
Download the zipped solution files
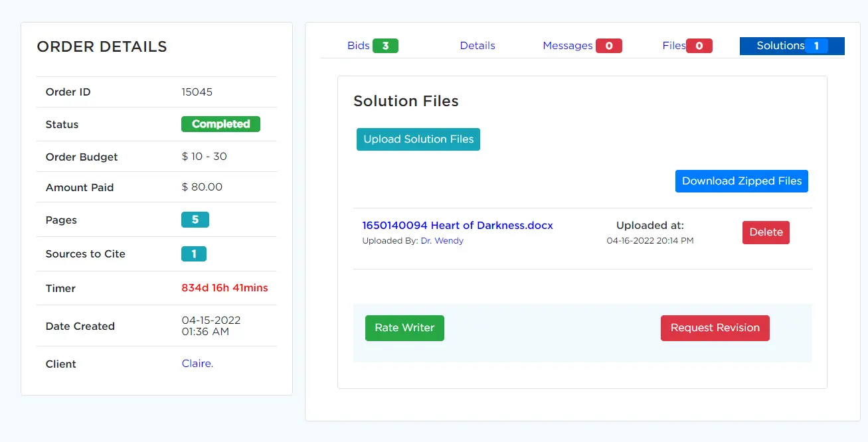(741, 181)
